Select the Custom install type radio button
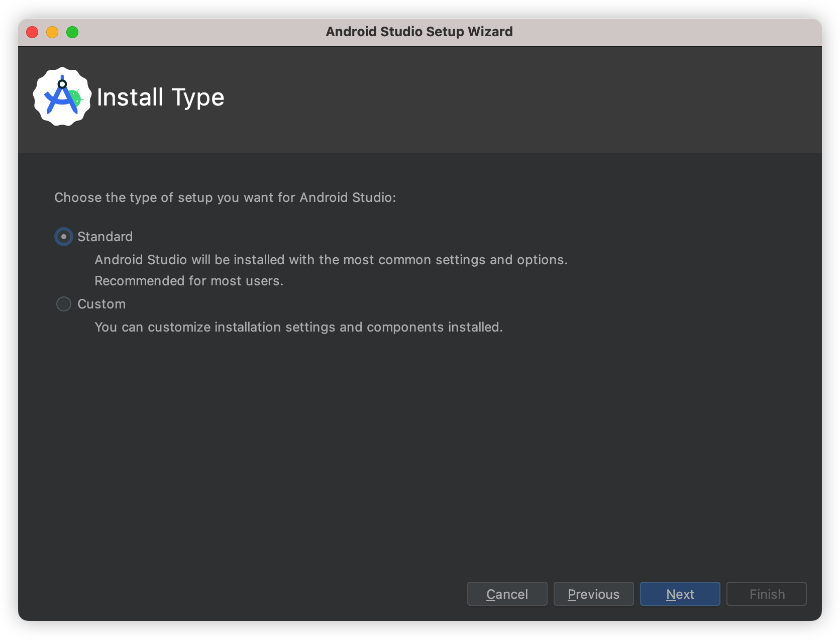This screenshot has height=639, width=840. pyautogui.click(x=64, y=304)
